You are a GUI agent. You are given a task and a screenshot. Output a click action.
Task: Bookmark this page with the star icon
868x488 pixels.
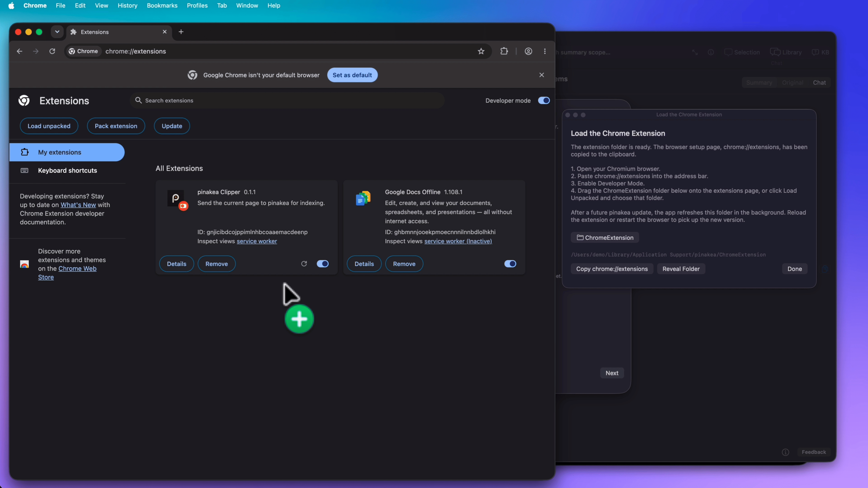tap(481, 51)
